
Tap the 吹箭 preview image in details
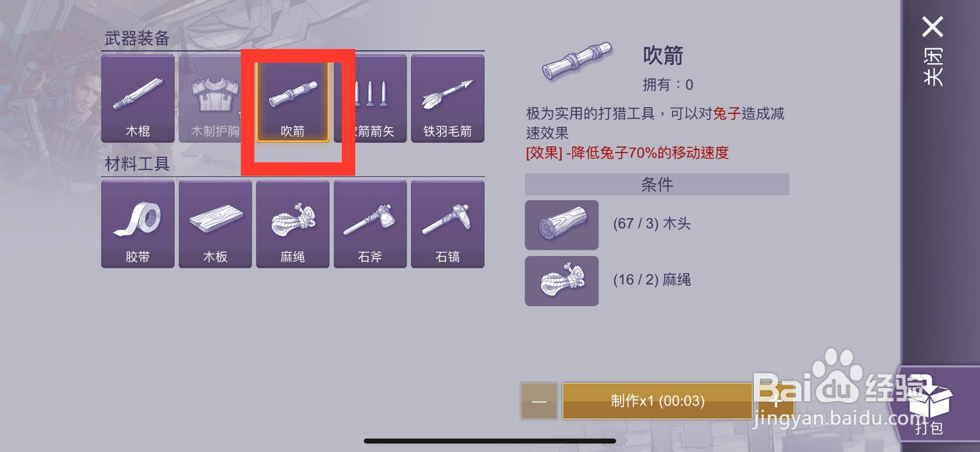point(577,61)
